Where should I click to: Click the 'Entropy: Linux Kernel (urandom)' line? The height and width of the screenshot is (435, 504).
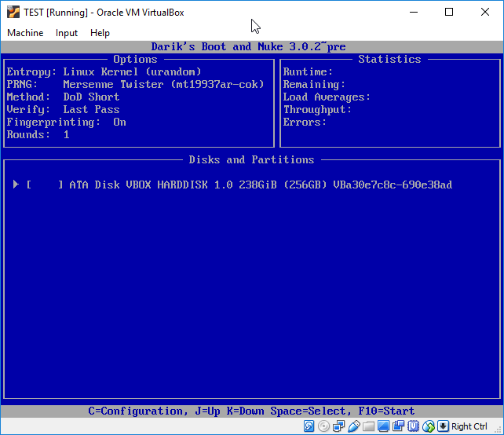pyautogui.click(x=104, y=71)
